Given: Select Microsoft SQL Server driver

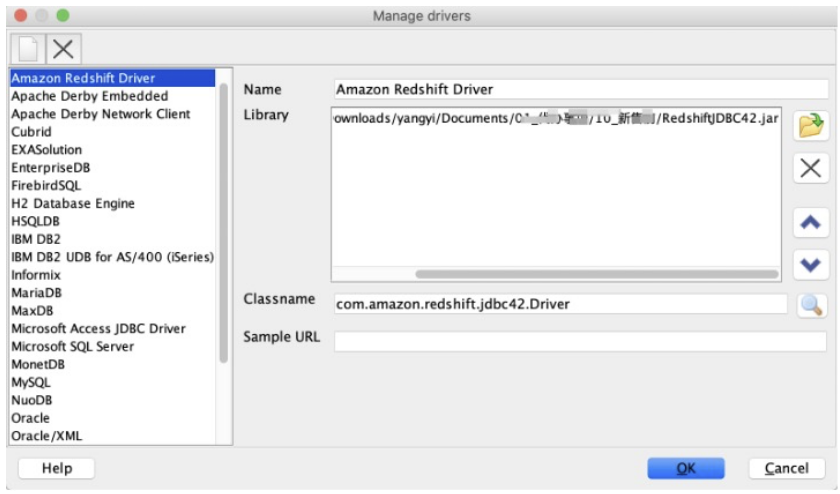Looking at the screenshot, I should click(x=112, y=346).
